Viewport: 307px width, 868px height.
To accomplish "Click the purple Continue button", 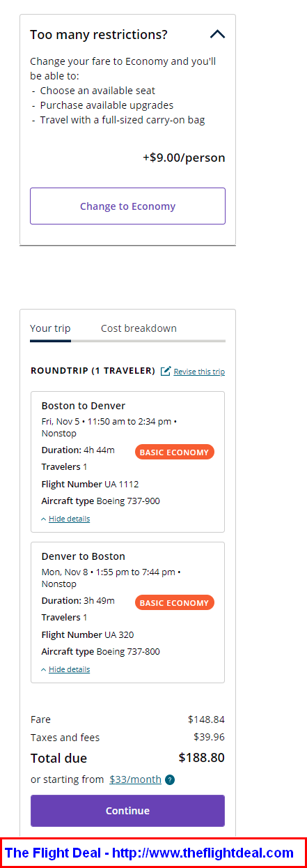I will click(x=127, y=811).
